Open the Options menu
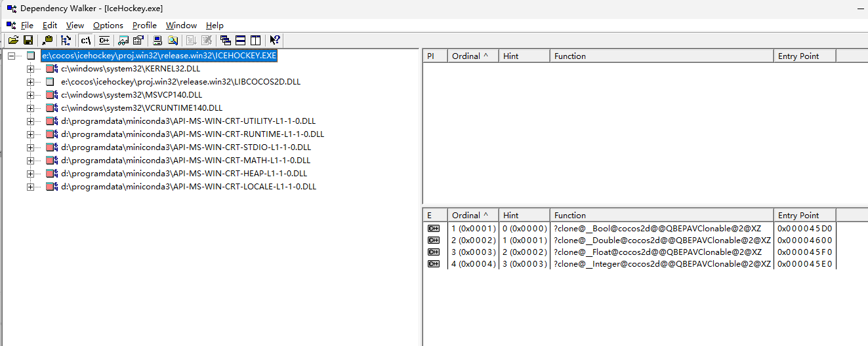 coord(108,25)
